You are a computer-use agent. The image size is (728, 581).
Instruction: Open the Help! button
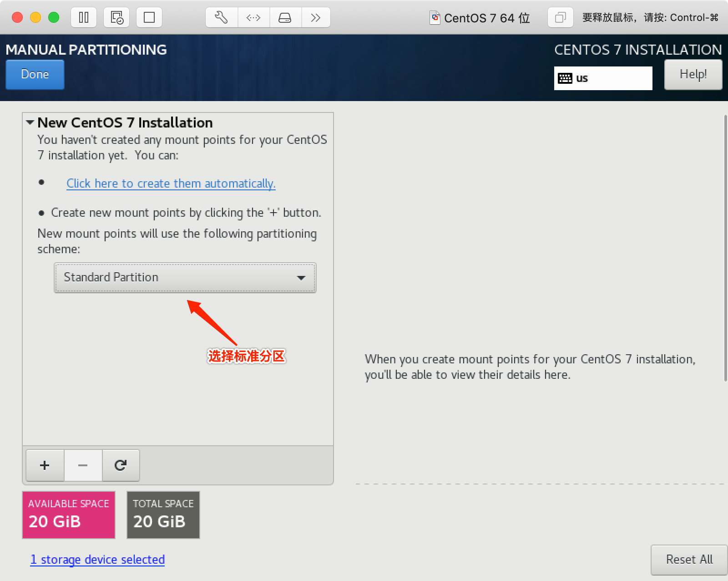(x=693, y=75)
